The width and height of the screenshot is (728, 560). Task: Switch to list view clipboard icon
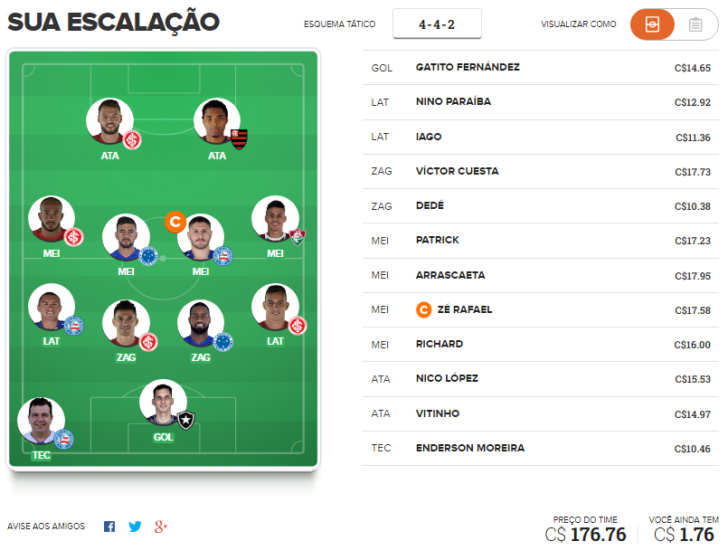(695, 24)
